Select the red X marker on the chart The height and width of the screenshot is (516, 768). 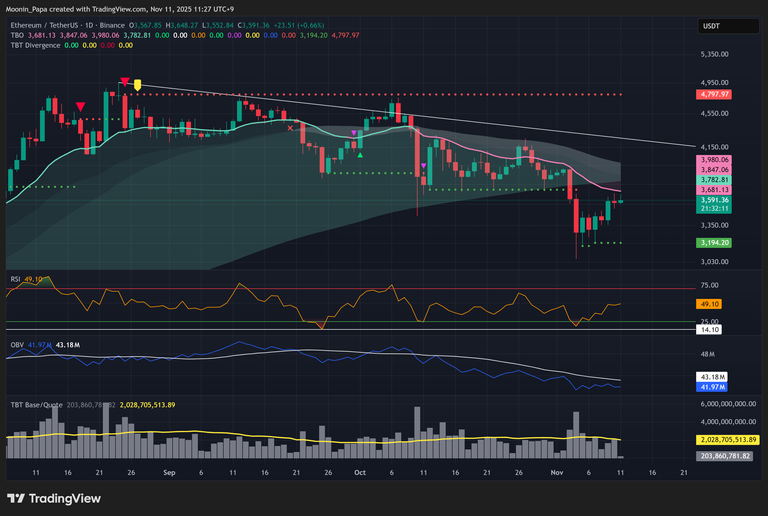pyautogui.click(x=290, y=128)
